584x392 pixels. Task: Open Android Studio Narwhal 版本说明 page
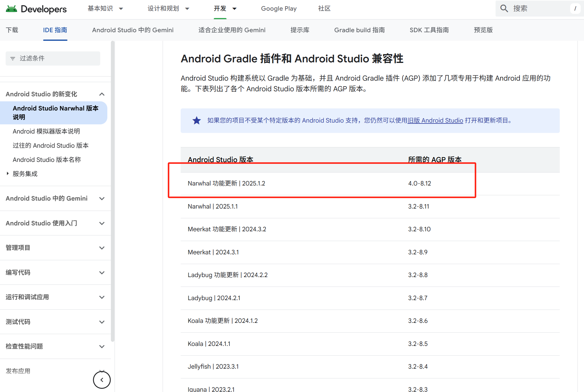54,113
